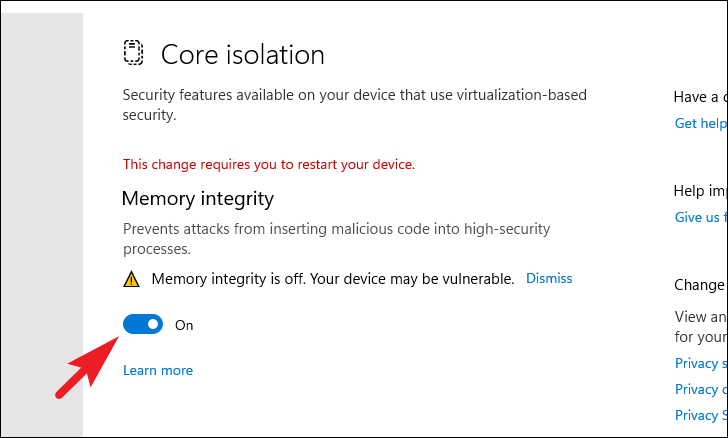Click the Core isolation chip icon
This screenshot has height=438, width=728.
pyautogui.click(x=134, y=53)
